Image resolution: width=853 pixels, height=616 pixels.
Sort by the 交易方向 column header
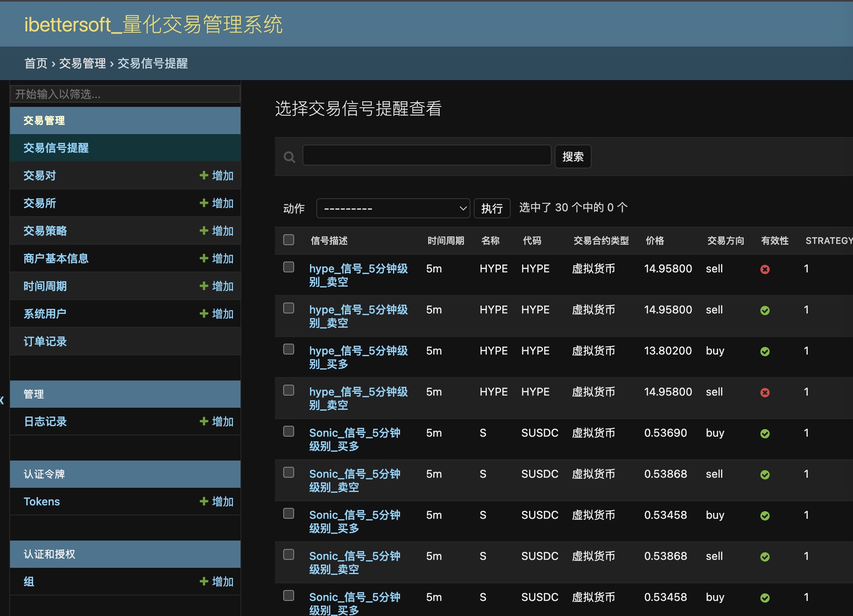(x=726, y=241)
